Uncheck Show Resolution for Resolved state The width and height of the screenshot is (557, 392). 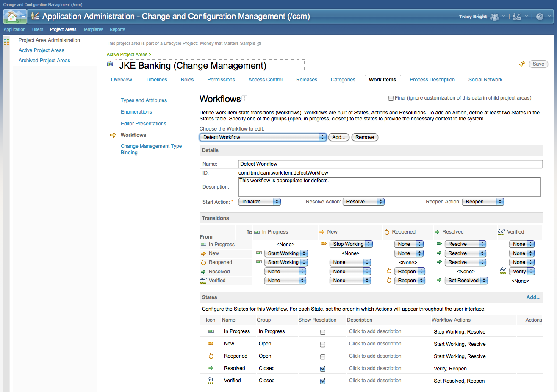(x=323, y=369)
